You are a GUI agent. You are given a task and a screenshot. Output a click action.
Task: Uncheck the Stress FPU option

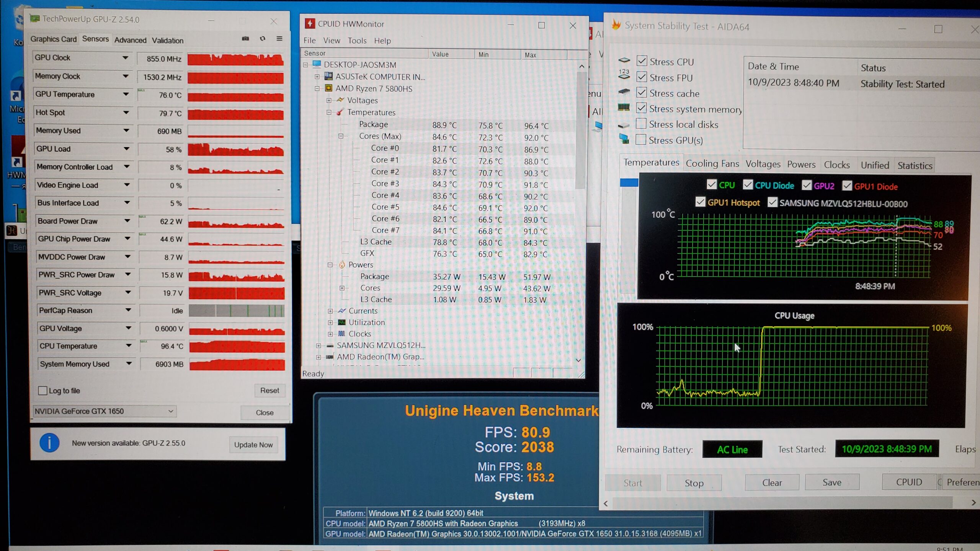tap(642, 77)
